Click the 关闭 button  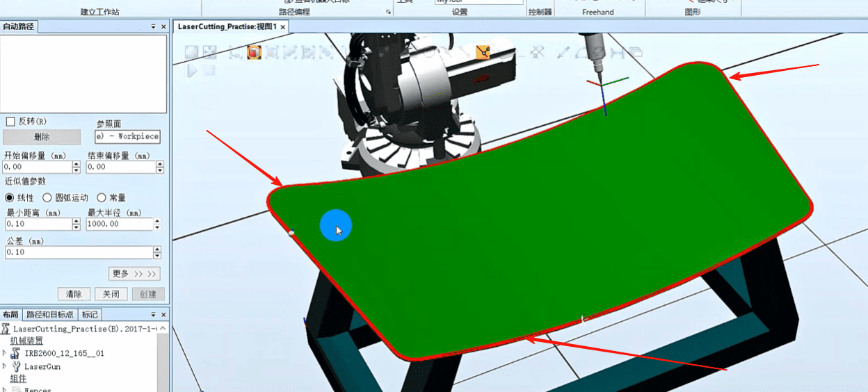(111, 294)
